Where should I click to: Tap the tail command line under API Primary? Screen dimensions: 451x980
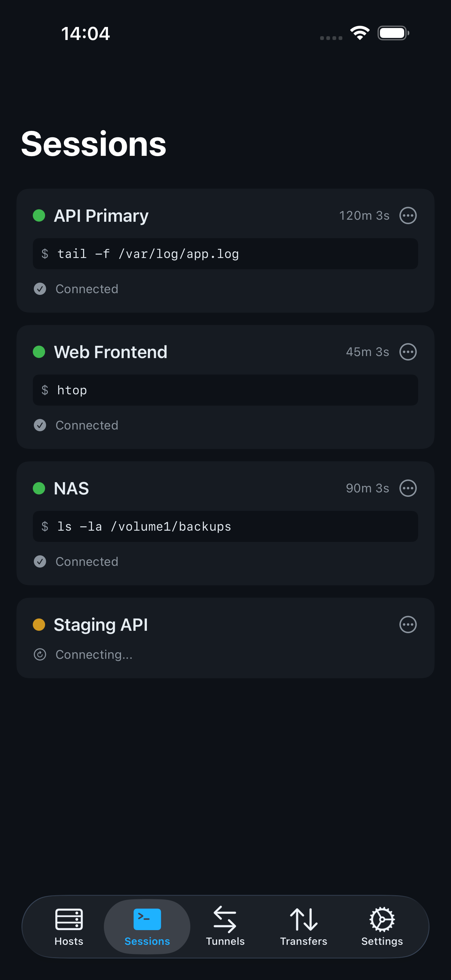(x=225, y=253)
